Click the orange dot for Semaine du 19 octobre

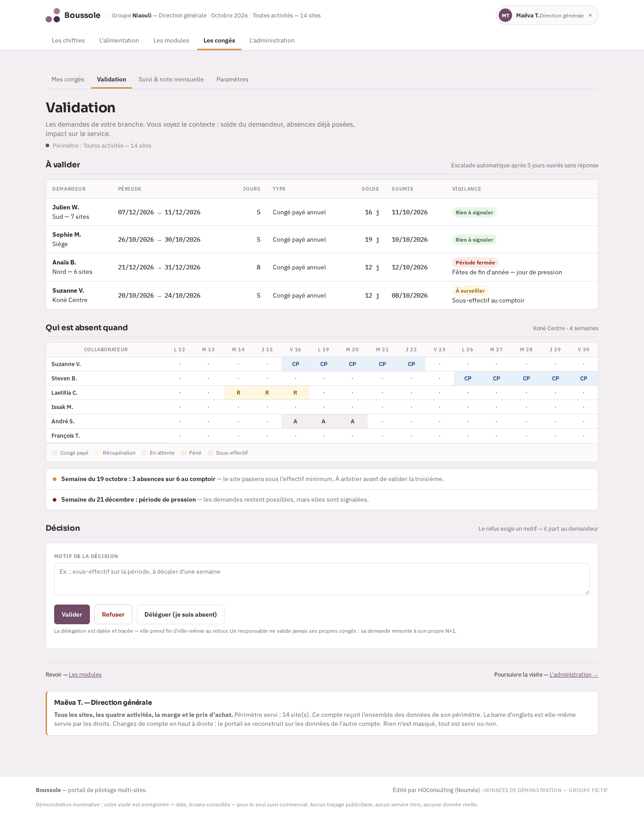tap(55, 479)
